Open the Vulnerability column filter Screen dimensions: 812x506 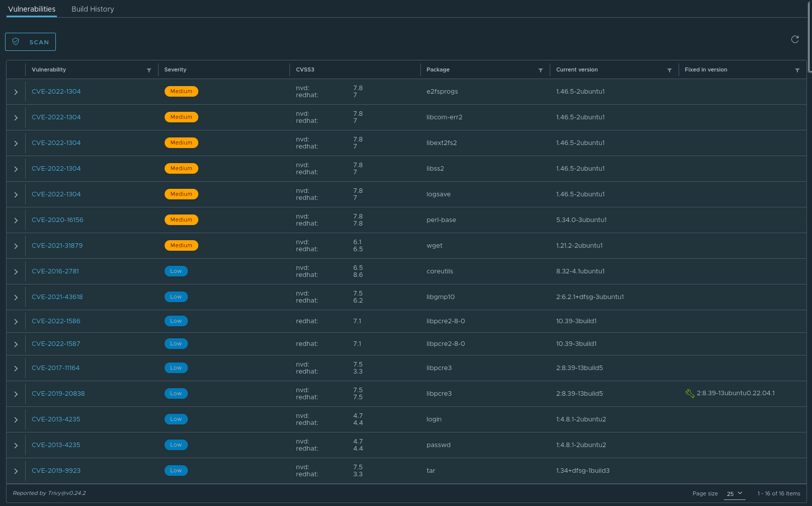coord(149,70)
